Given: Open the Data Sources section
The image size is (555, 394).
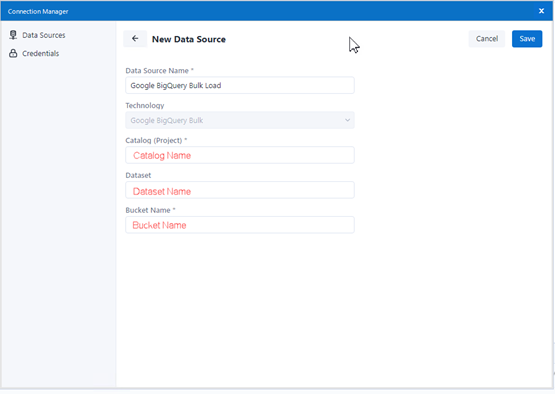Looking at the screenshot, I should [44, 35].
